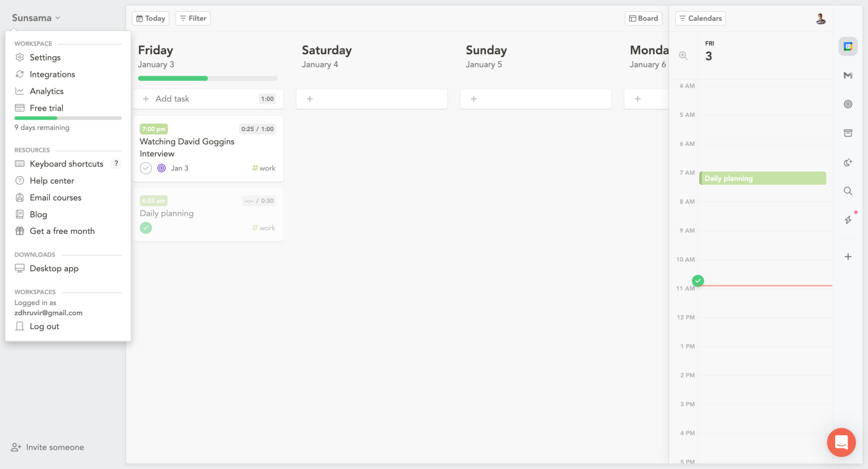
Task: Open the chat support bubble
Action: tap(841, 442)
